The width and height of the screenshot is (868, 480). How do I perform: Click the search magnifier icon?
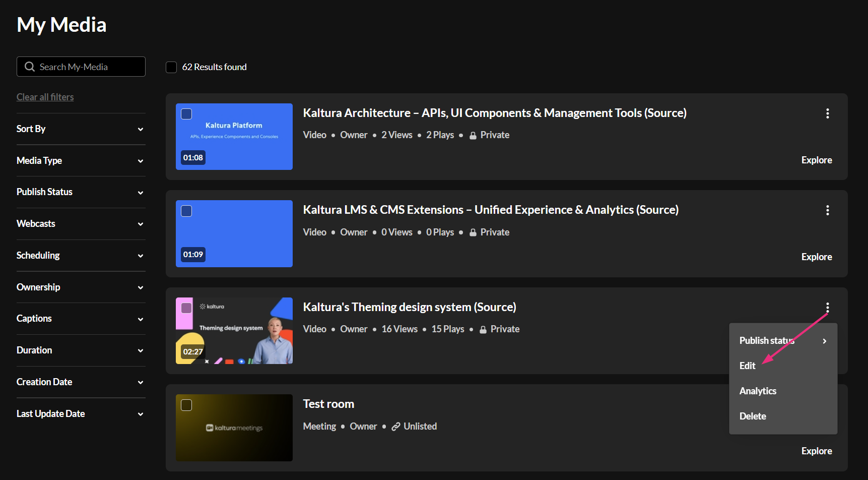tap(30, 67)
